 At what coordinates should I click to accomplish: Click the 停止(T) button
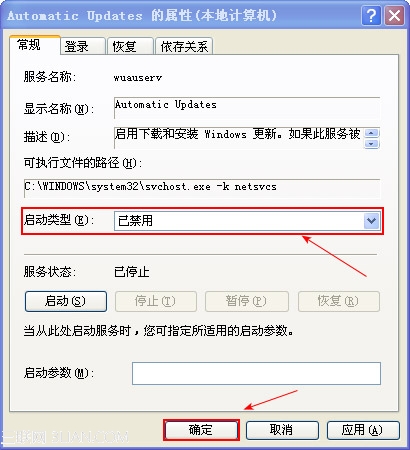tap(156, 301)
